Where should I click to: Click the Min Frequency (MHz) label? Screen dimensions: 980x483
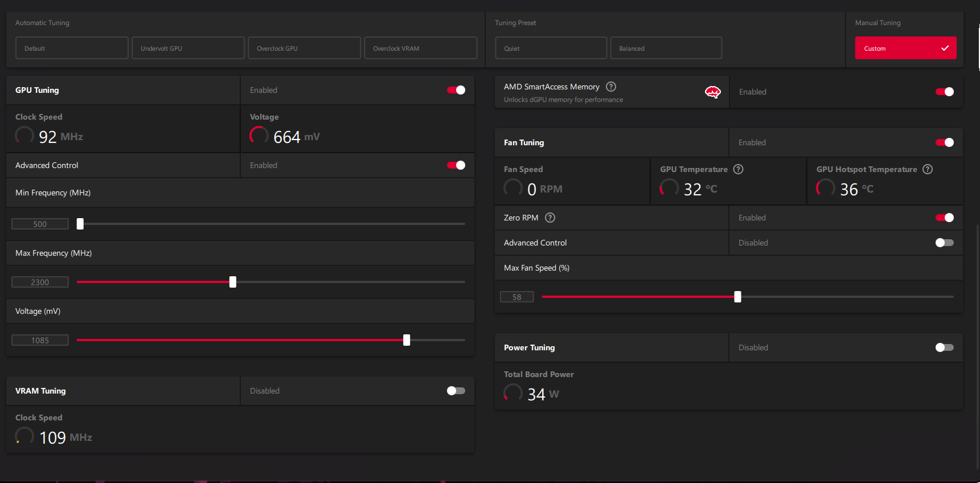53,193
